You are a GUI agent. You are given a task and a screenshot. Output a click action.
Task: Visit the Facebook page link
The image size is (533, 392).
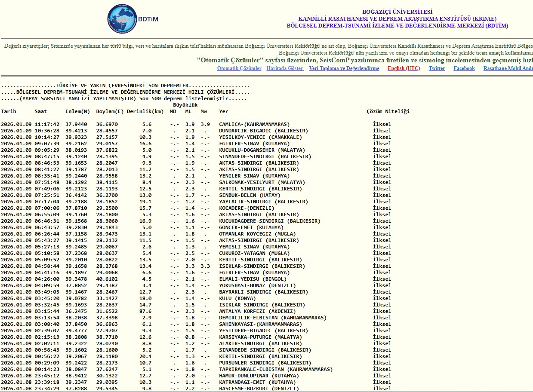tap(464, 68)
